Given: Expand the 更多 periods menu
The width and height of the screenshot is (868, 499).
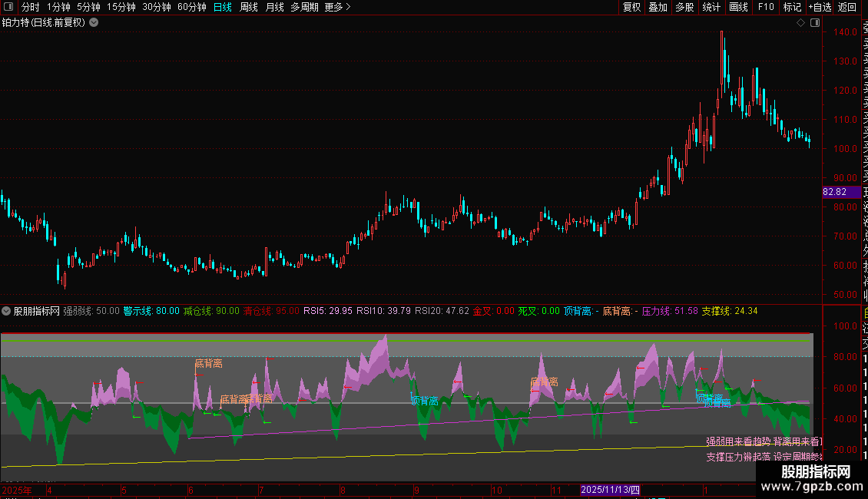Looking at the screenshot, I should click(337, 7).
